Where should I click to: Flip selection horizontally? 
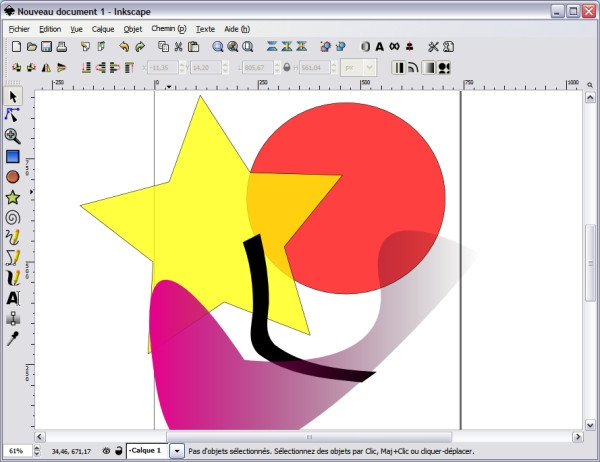(46, 68)
